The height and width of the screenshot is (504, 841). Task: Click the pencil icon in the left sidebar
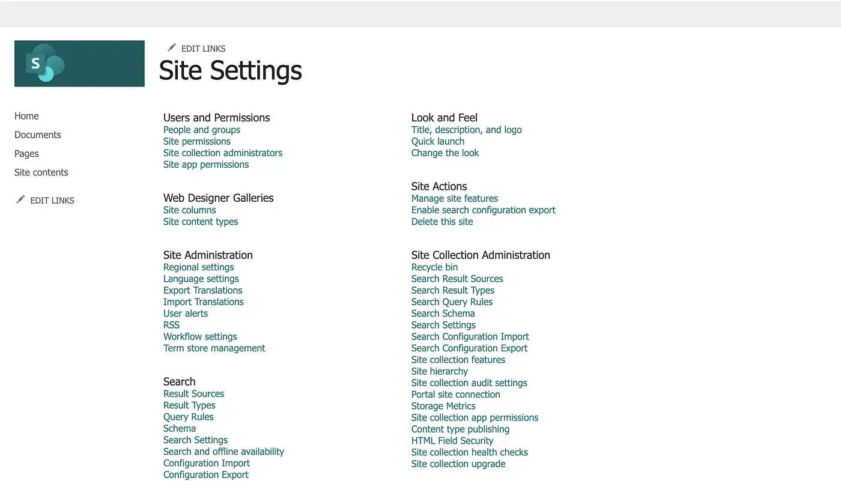pyautogui.click(x=21, y=199)
